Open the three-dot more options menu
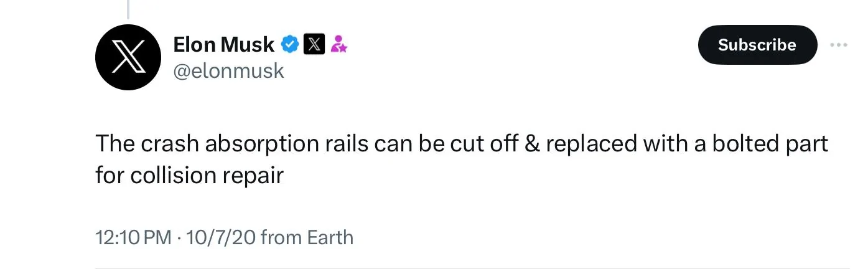The image size is (868, 271). pos(839,45)
